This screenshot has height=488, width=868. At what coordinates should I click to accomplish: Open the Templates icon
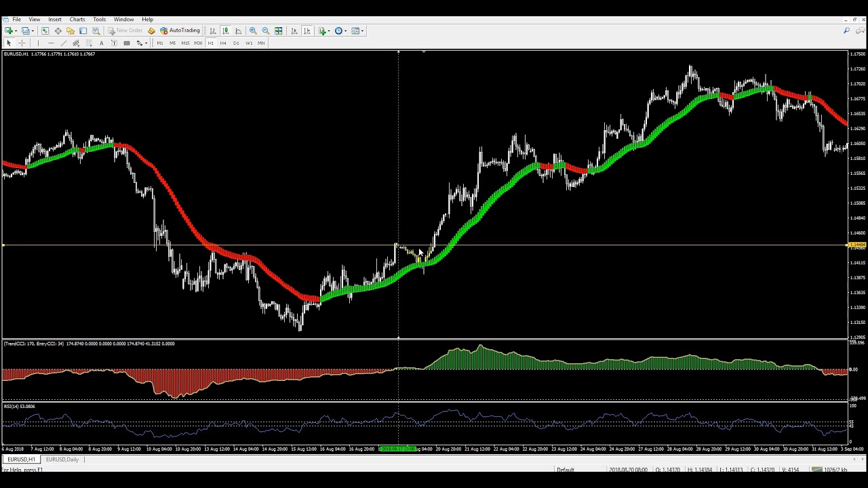coord(355,30)
